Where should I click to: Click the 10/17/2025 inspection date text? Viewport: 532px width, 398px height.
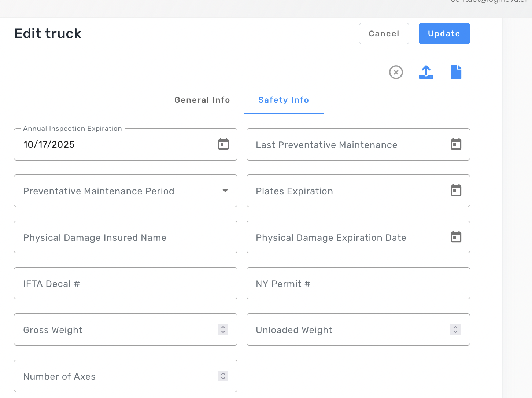[49, 145]
